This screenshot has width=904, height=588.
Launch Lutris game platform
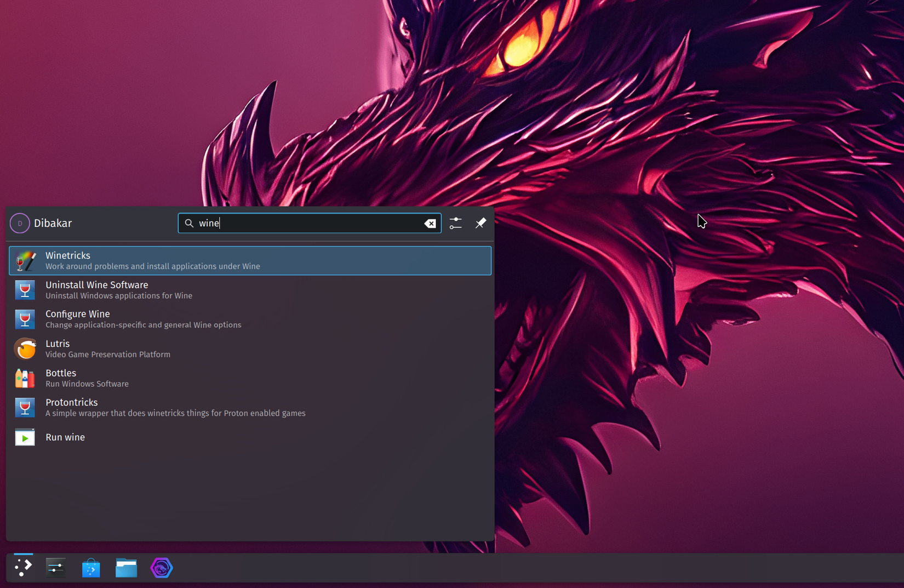(x=250, y=349)
